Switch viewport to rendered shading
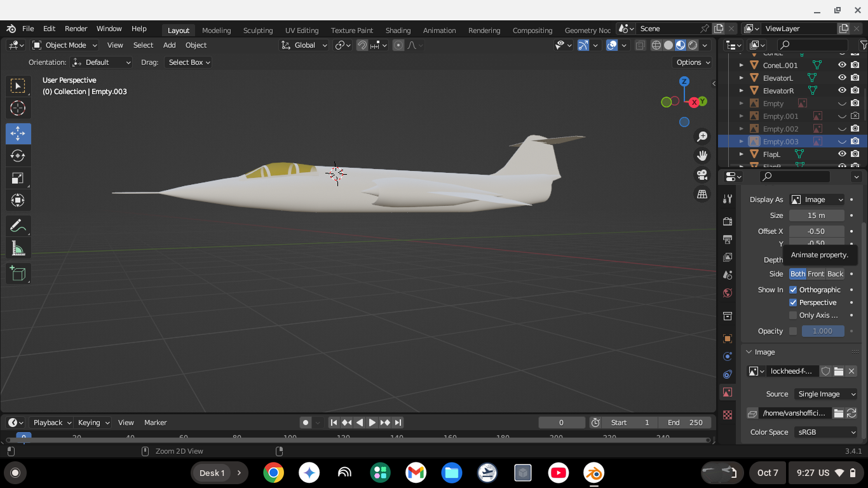Viewport: 868px width, 488px height. [693, 45]
